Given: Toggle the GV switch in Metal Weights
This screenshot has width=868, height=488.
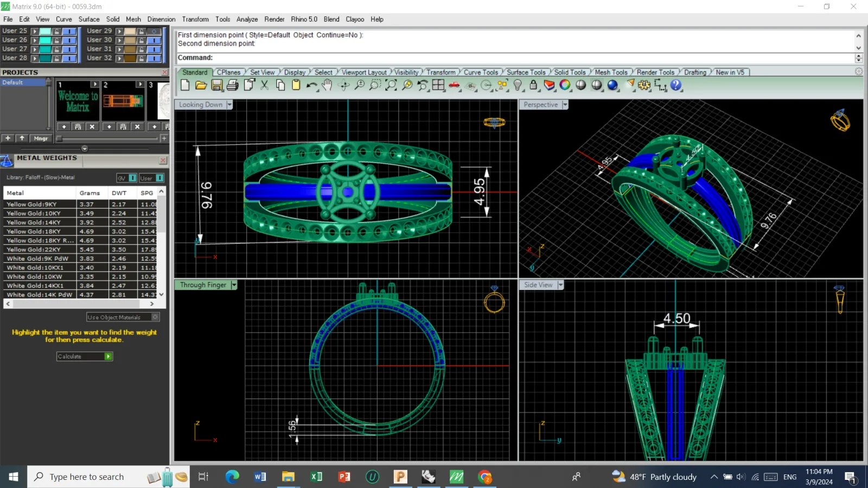Looking at the screenshot, I should tap(132, 178).
